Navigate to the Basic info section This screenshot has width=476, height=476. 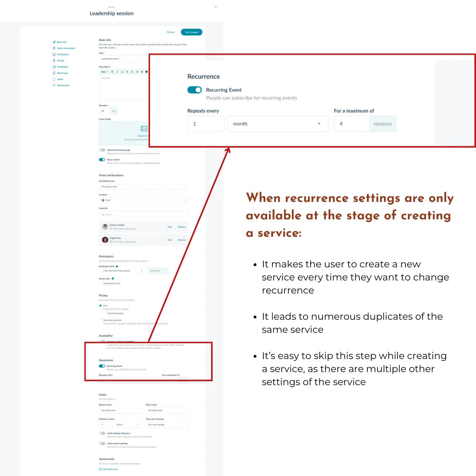pyautogui.click(x=54, y=42)
